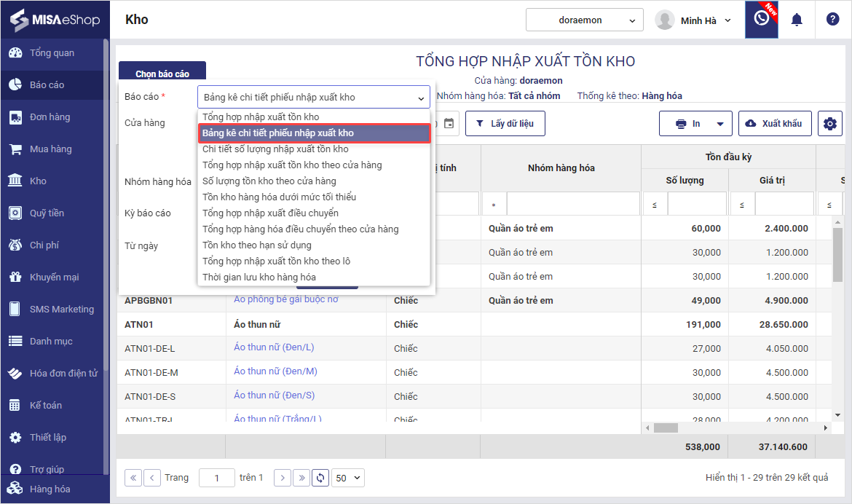Click the phone support icon in header

tap(761, 20)
